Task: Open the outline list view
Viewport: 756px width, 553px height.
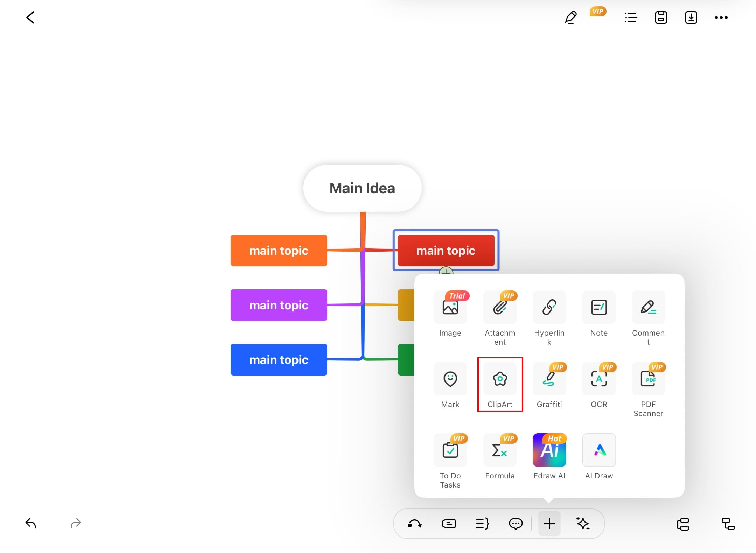Action: point(631,17)
